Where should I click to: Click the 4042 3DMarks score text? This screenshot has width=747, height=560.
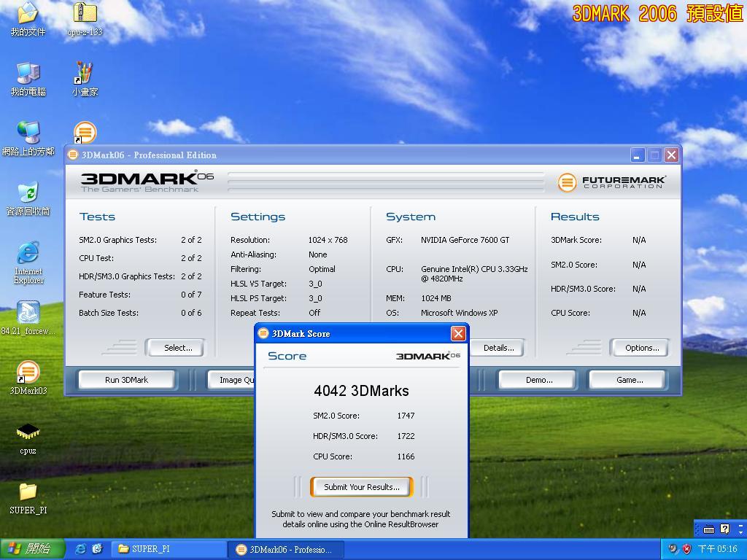361,391
